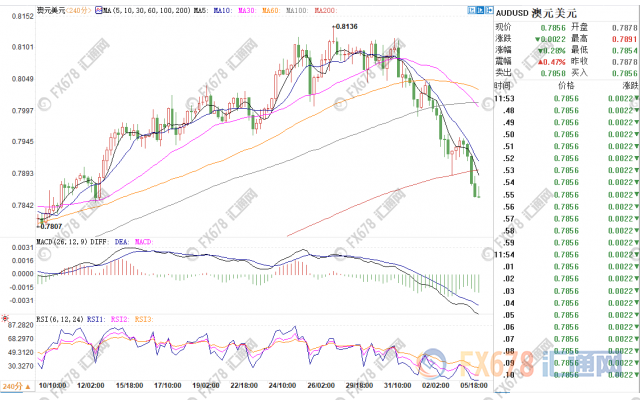640x400 pixels.
Task: Click the 0.0031 MACD axis label
Action: (22, 248)
